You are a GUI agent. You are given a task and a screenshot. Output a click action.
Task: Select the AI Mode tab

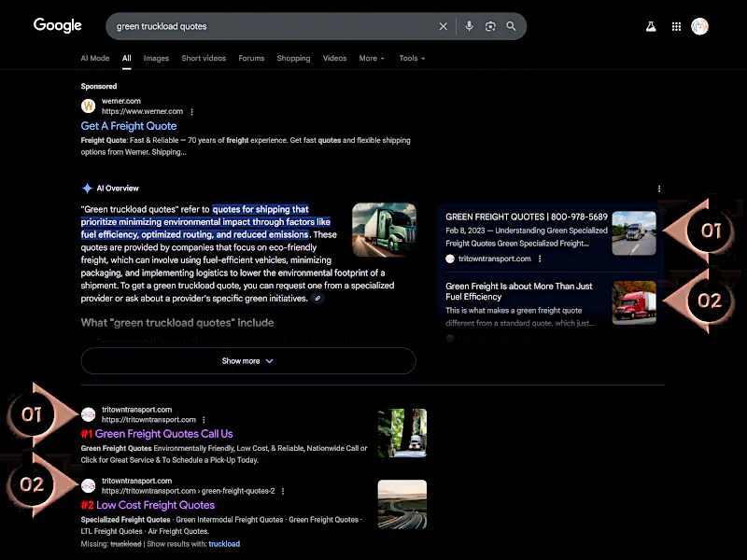pyautogui.click(x=95, y=58)
